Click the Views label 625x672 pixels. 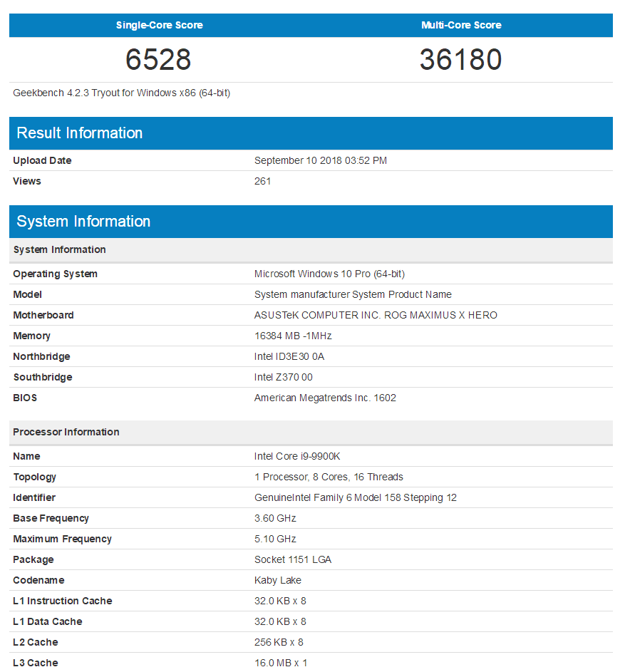click(26, 181)
